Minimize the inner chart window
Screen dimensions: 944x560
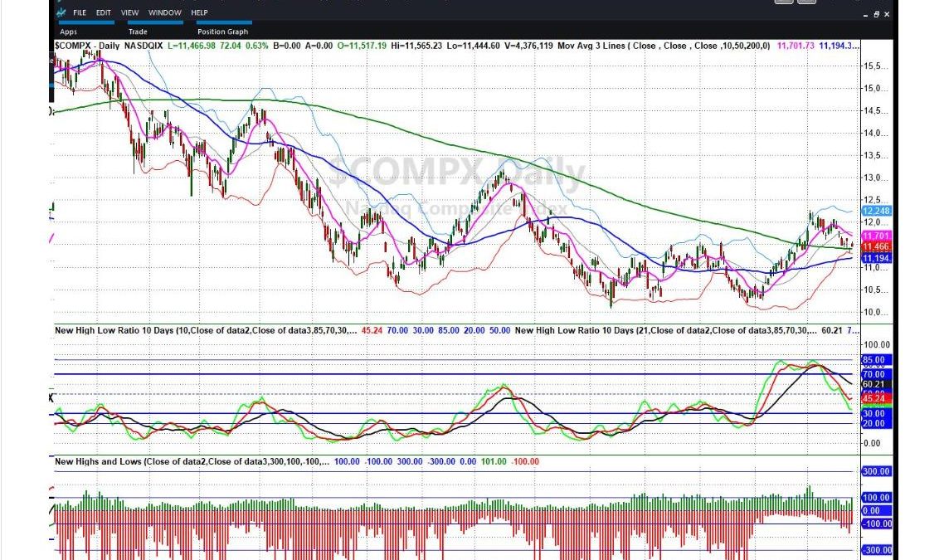(x=866, y=14)
